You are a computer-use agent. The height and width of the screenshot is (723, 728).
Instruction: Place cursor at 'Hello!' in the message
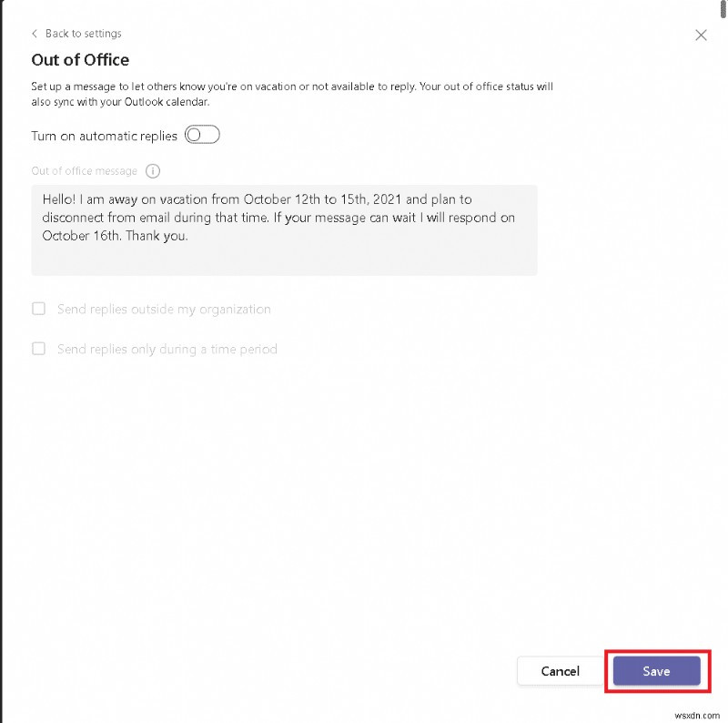(x=61, y=199)
